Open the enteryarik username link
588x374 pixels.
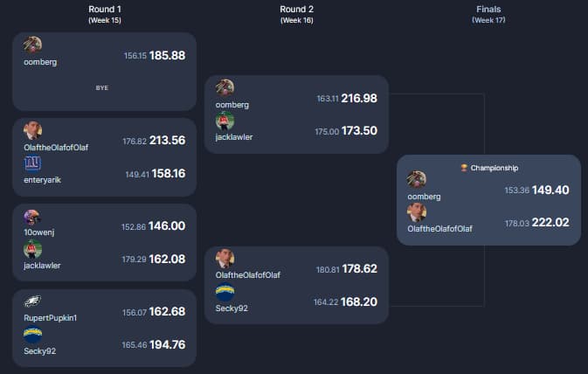pos(42,180)
